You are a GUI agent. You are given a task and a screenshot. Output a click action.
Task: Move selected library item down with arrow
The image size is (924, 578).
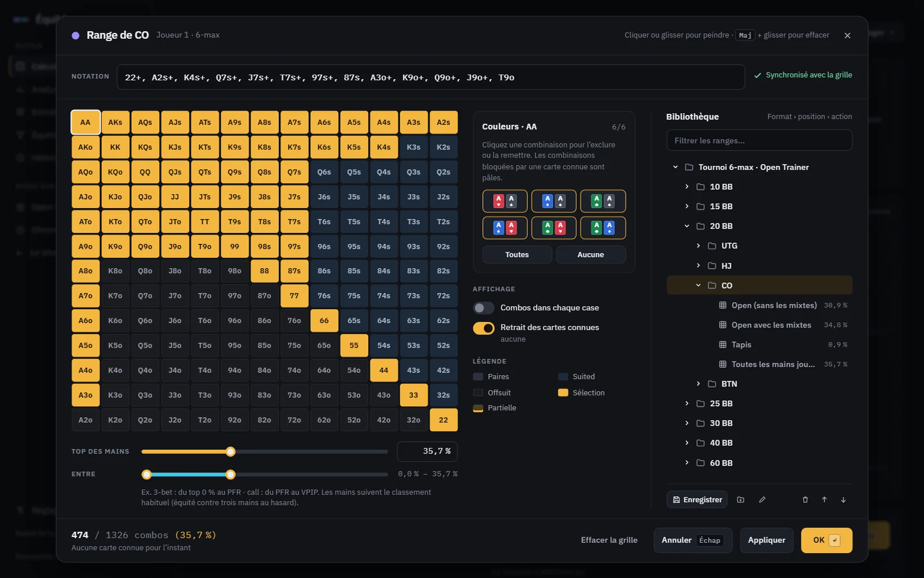coord(843,499)
